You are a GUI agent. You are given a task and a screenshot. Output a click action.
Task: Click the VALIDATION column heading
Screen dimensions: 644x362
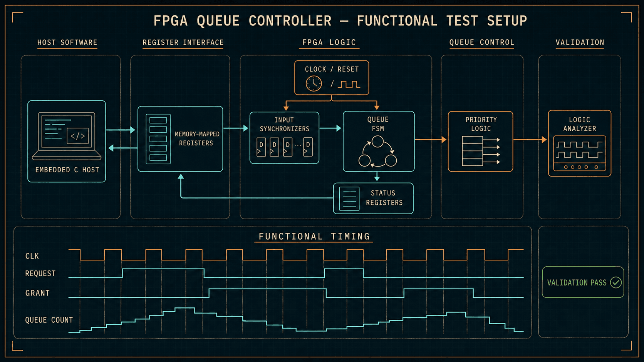[x=580, y=42]
